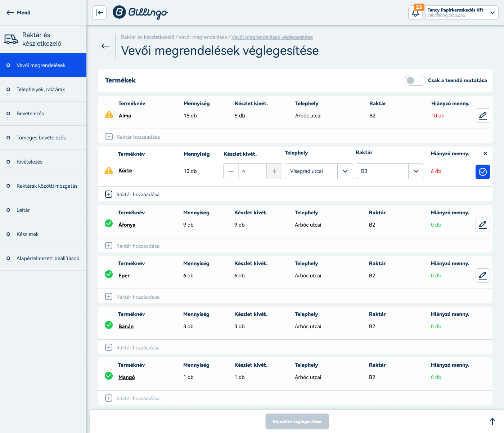The image size is (504, 433).
Task: Increase Körte quantity with plus button
Action: (274, 171)
